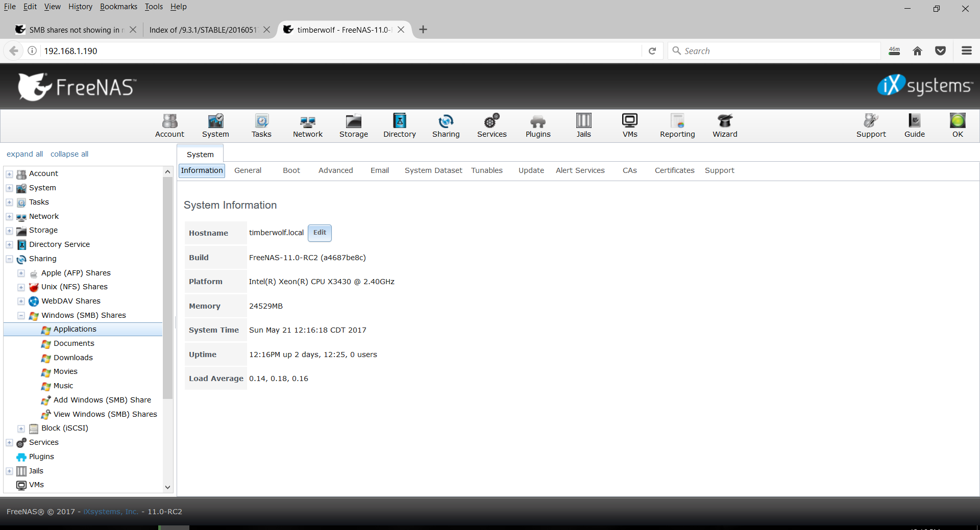Image resolution: width=980 pixels, height=530 pixels.
Task: Open the Network toolbar icon
Action: pos(308,125)
